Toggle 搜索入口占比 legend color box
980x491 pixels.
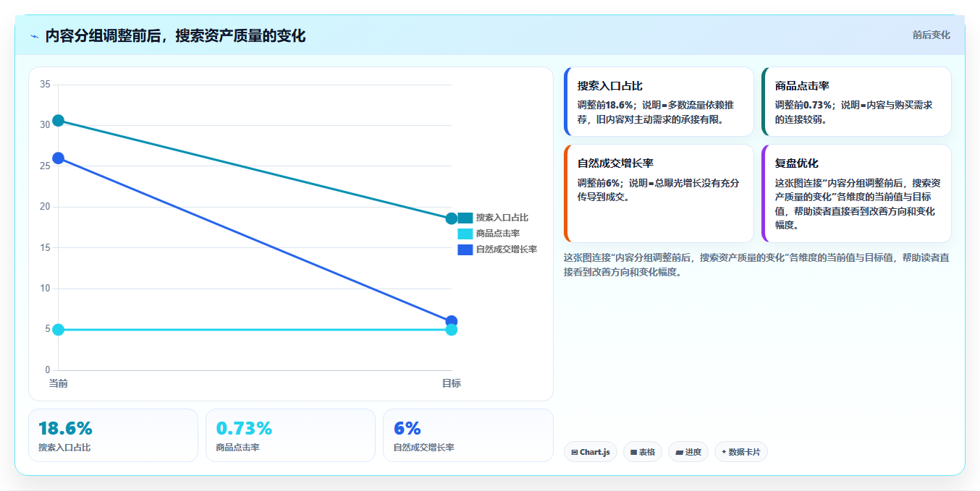tap(465, 218)
